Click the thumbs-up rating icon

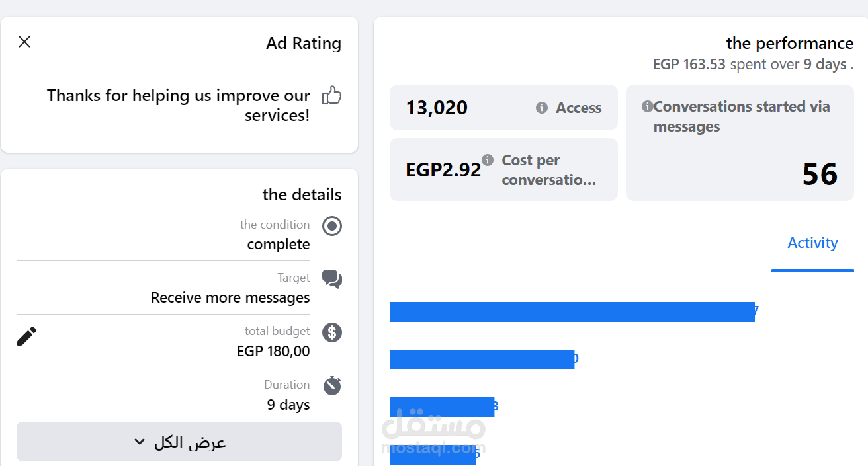[331, 96]
